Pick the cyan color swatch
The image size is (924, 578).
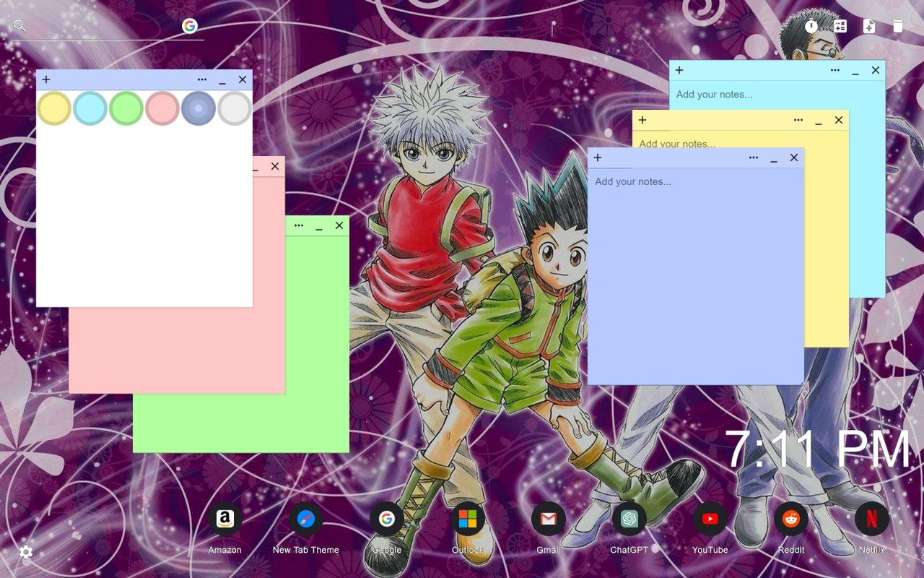pos(90,108)
